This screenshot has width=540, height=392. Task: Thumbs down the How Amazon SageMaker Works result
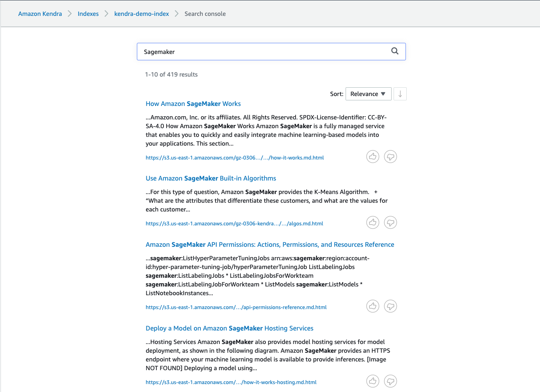click(x=390, y=157)
